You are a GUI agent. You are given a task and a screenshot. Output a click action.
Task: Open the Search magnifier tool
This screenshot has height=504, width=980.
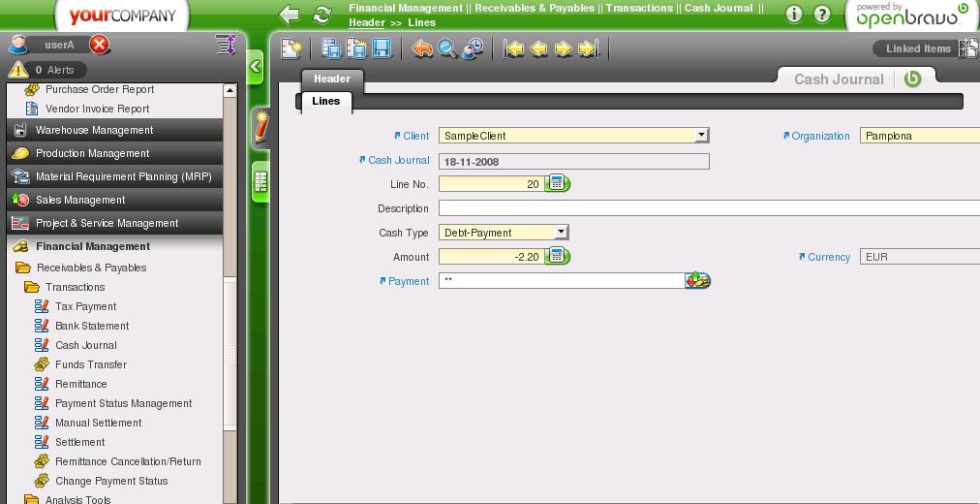pyautogui.click(x=446, y=48)
